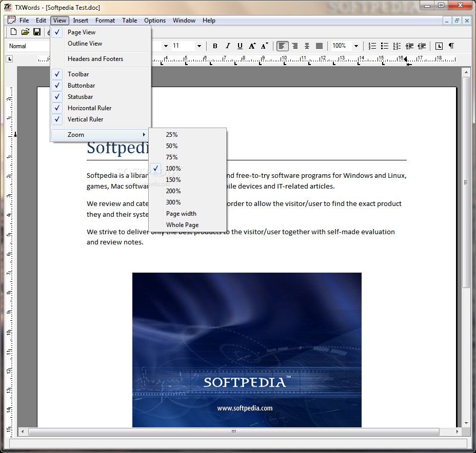Apply numbered list formatting
This screenshot has width=476, height=453.
click(372, 46)
